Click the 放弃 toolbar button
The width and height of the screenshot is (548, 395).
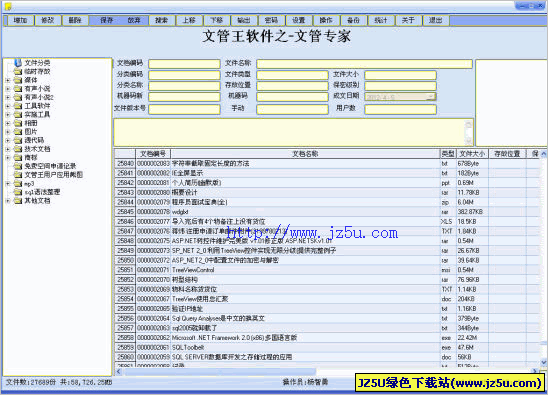(x=134, y=21)
